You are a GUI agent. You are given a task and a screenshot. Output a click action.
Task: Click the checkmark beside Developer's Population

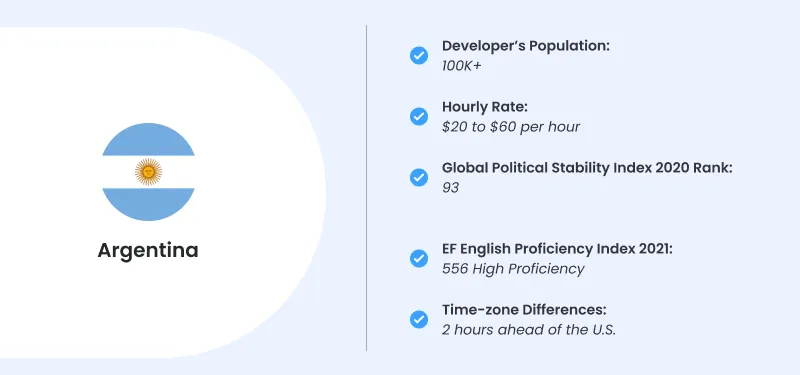pyautogui.click(x=419, y=55)
